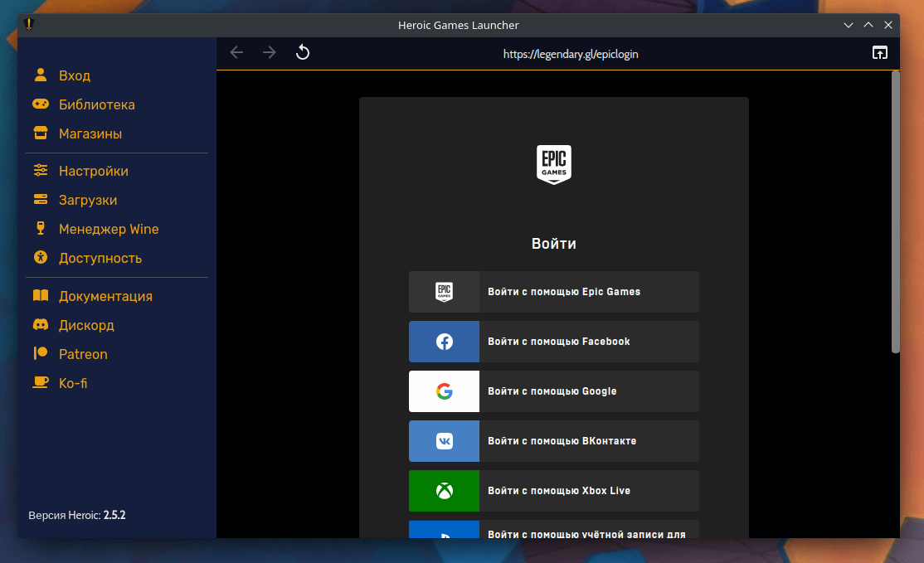924x563 pixels.
Task: Sign in with Facebook button
Action: [554, 342]
